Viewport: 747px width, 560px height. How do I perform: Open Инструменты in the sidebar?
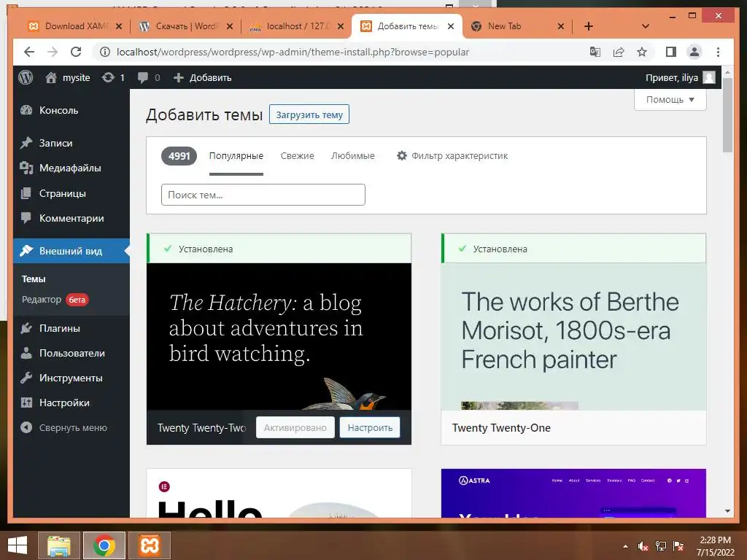point(71,378)
